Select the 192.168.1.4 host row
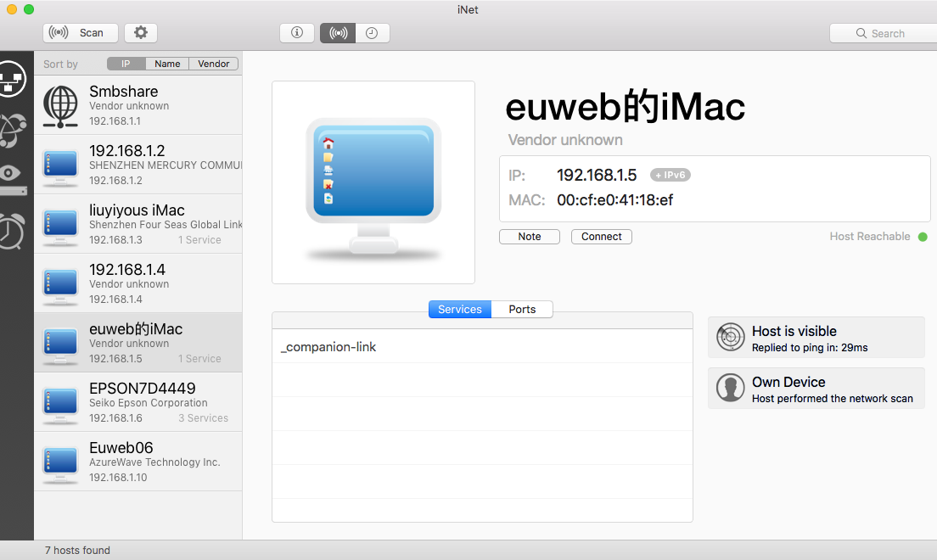The width and height of the screenshot is (937, 560). 138,283
